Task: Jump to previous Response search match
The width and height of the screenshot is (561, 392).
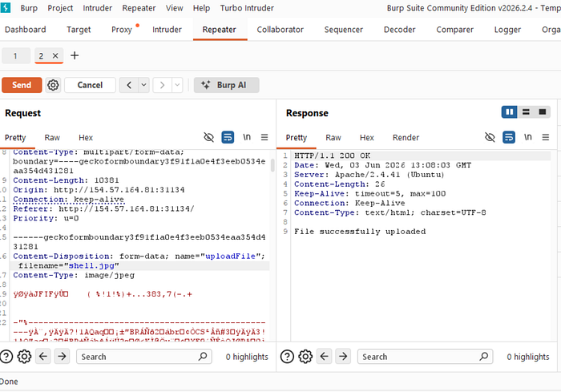Action: pos(325,356)
